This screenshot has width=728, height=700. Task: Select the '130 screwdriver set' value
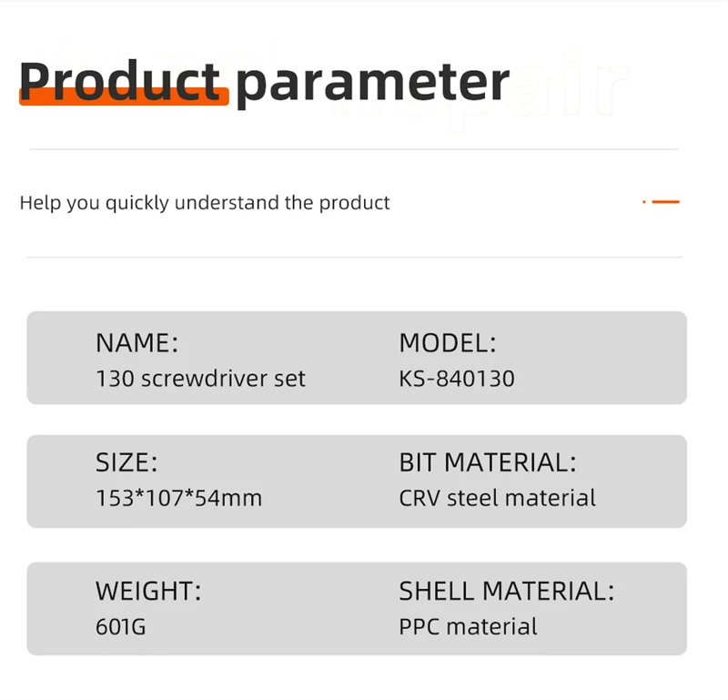200,379
